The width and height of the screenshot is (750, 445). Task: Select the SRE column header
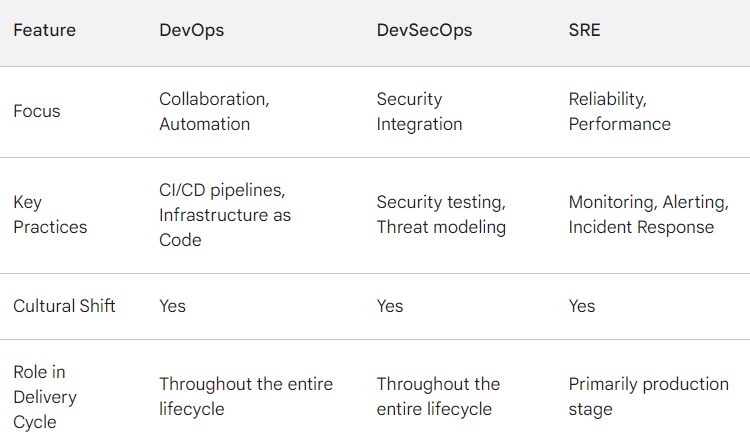585,30
